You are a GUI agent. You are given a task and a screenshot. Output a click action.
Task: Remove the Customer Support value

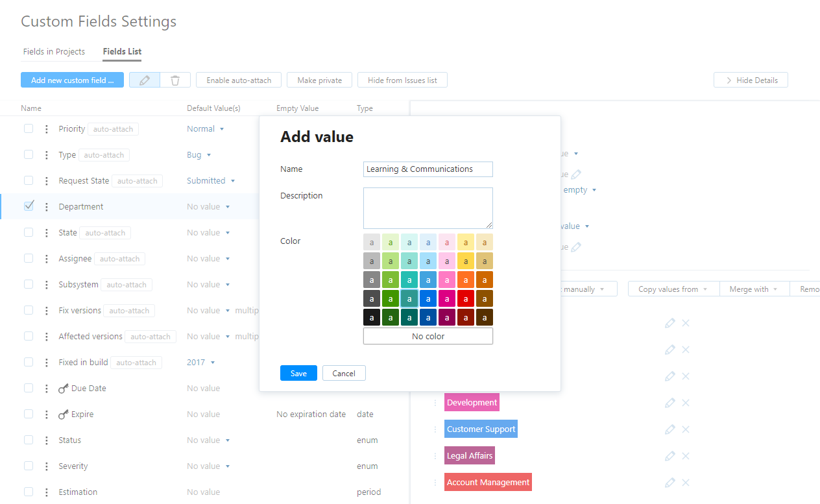(686, 429)
